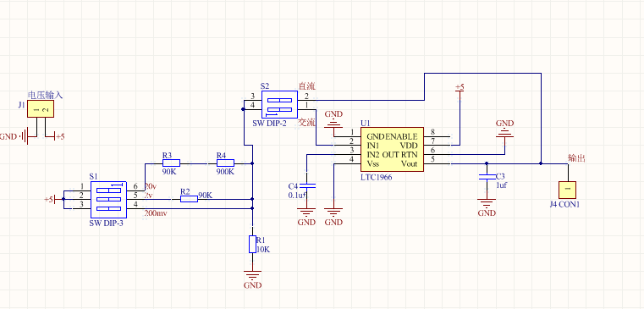Select the J4 CON1 output connector

click(567, 190)
